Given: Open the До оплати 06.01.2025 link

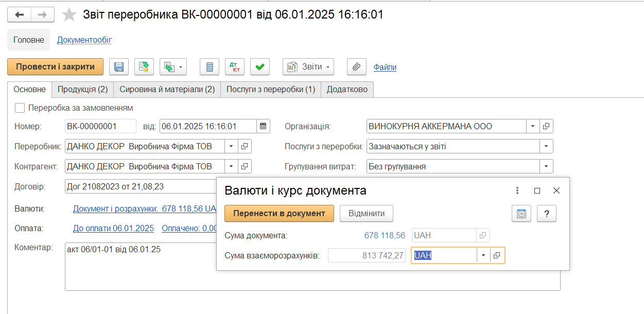Looking at the screenshot, I should (x=113, y=228).
